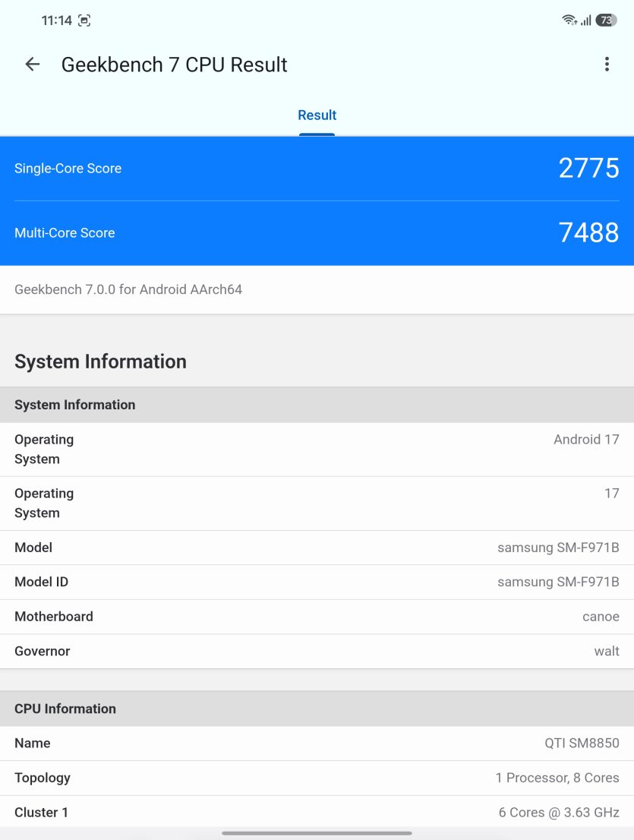This screenshot has width=634, height=840.
Task: Tap the 11:14 clock in status bar
Action: tap(57, 21)
